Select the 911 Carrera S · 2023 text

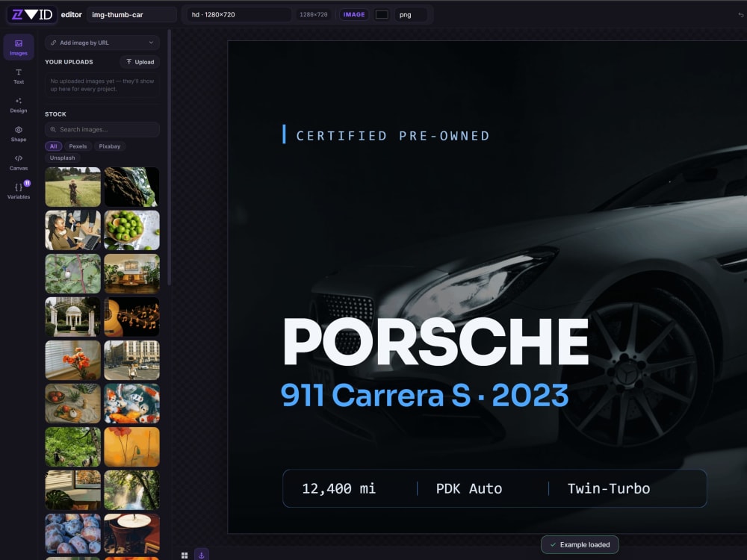tap(424, 395)
